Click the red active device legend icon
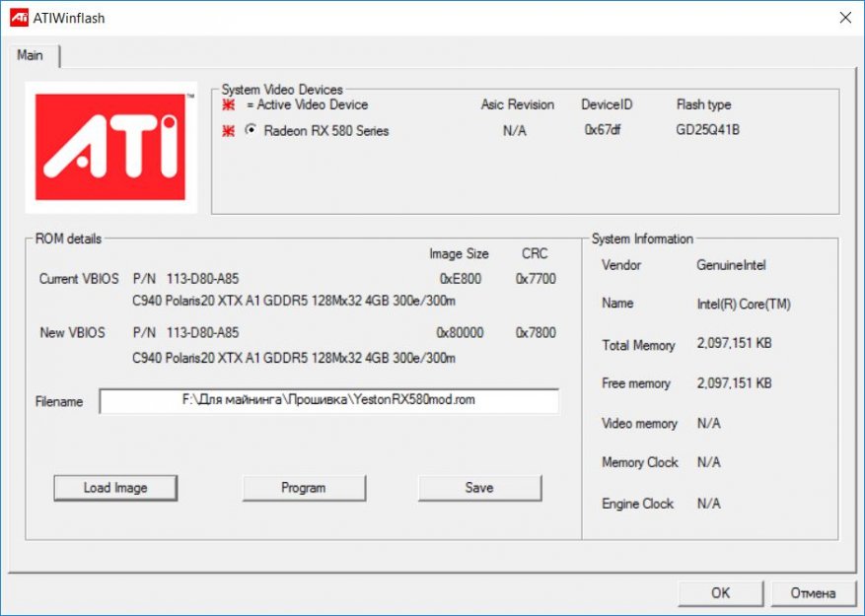The width and height of the screenshot is (865, 616). tap(229, 105)
